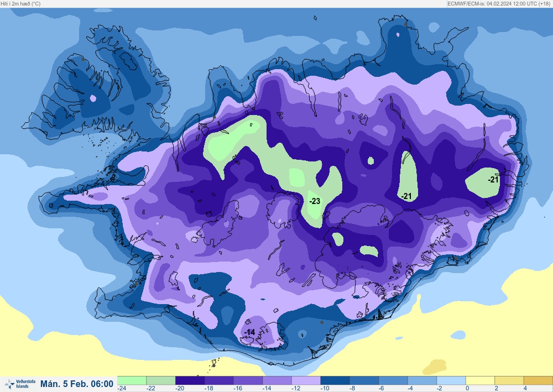Screen dimensions: 553x392
Task: Select the ECMWF/ECM-is 04.02.2024 12:00 UTC run label
Action: [499, 3]
